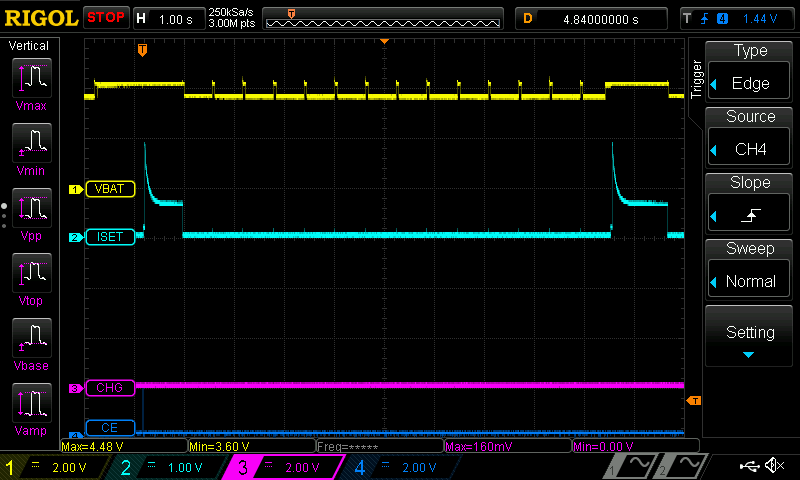Toggle channel 1 at 2.00 V scale
Screen dimensions: 800x480
(54, 467)
